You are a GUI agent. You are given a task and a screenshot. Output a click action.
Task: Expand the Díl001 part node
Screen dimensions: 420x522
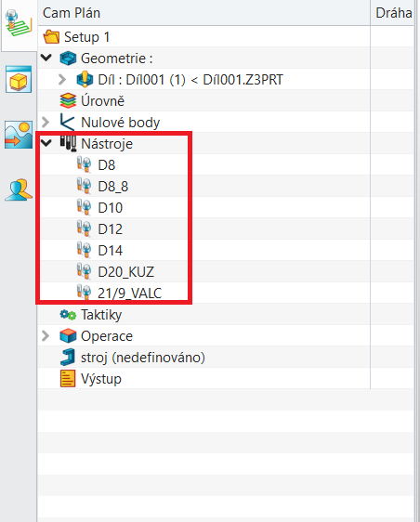pyautogui.click(x=62, y=79)
